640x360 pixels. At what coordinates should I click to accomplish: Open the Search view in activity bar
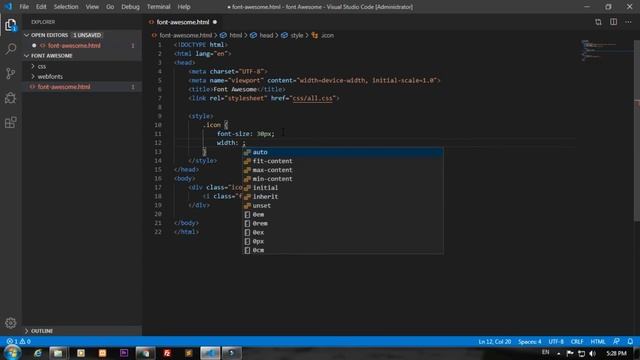click(x=11, y=49)
